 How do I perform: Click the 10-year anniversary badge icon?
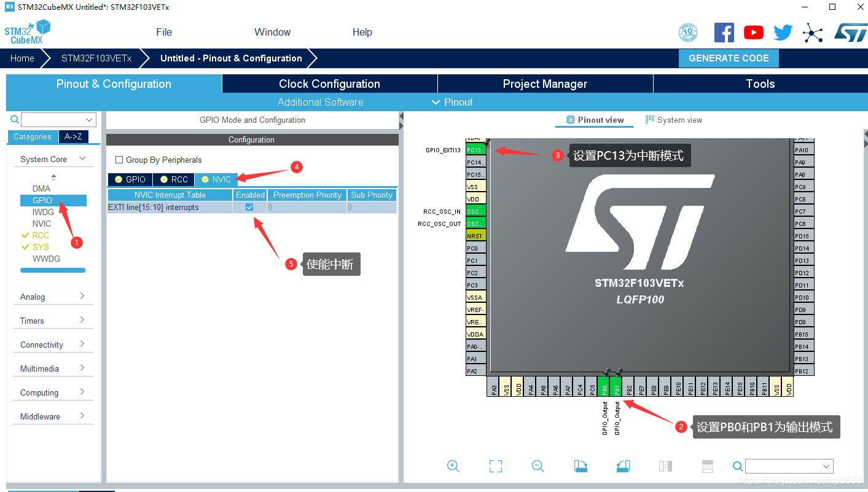click(688, 33)
